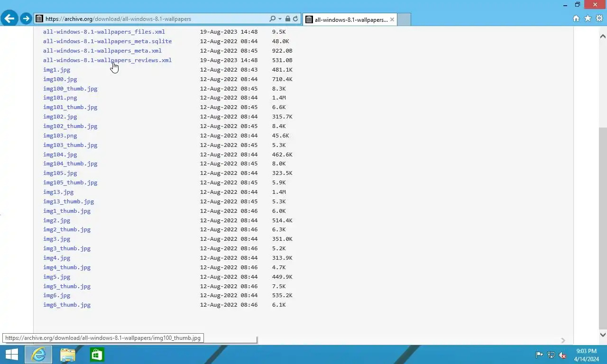Click the vertical scrollbar up arrow

(603, 36)
